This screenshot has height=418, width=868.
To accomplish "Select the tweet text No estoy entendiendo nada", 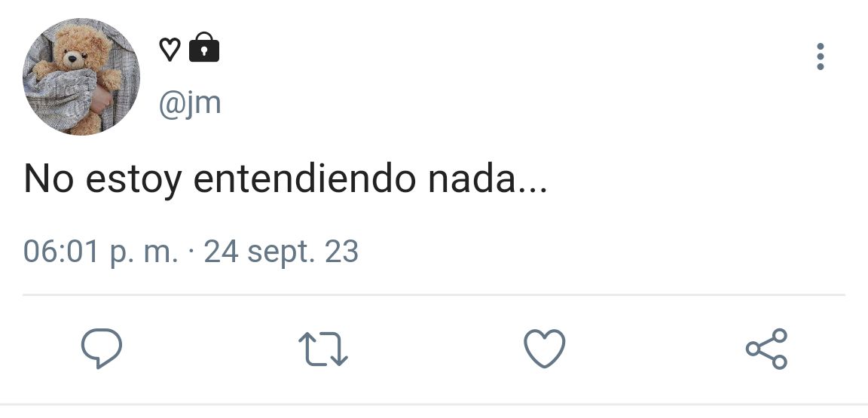I will click(286, 180).
